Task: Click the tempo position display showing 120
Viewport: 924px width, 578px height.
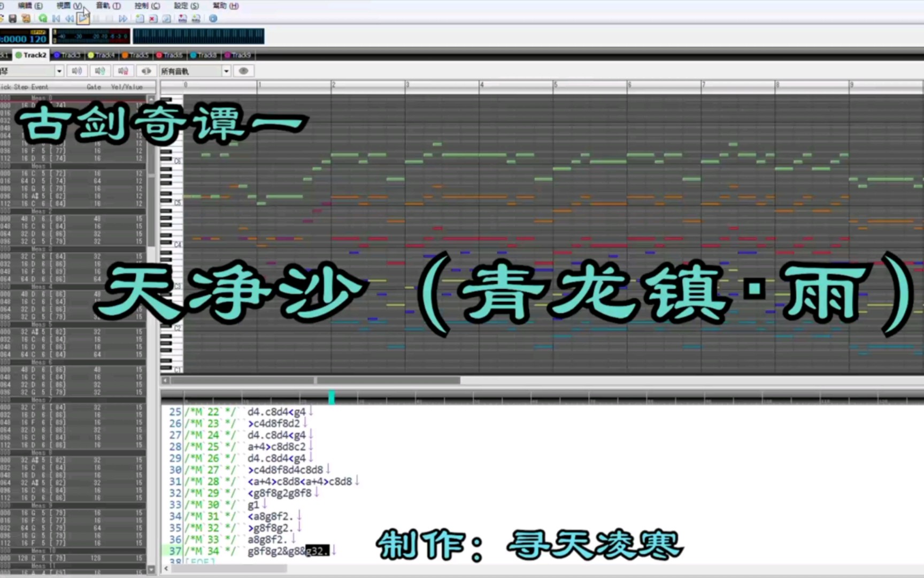Action: [x=24, y=36]
